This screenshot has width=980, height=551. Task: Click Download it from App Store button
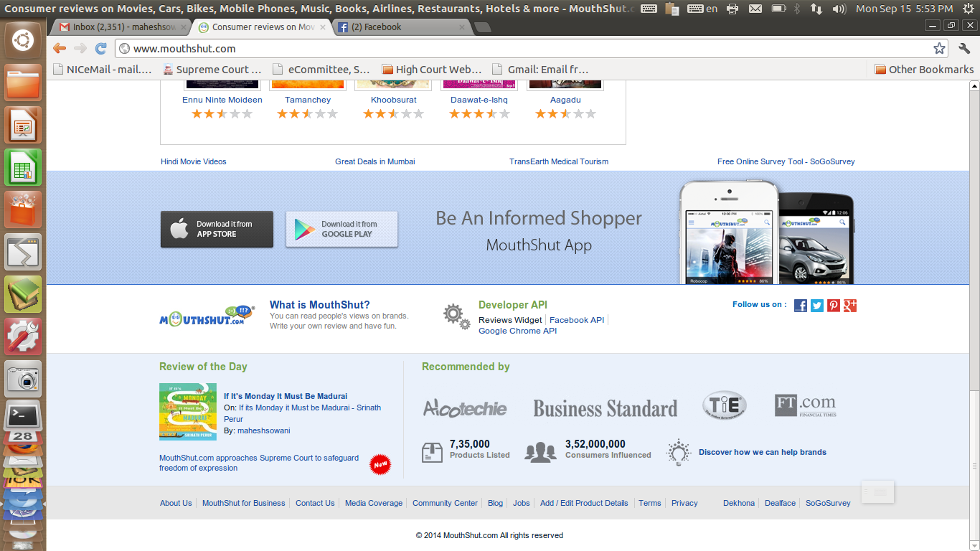(217, 230)
